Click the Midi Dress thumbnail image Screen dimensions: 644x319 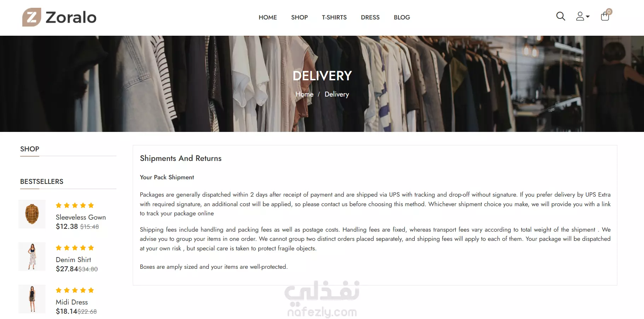coord(32,299)
